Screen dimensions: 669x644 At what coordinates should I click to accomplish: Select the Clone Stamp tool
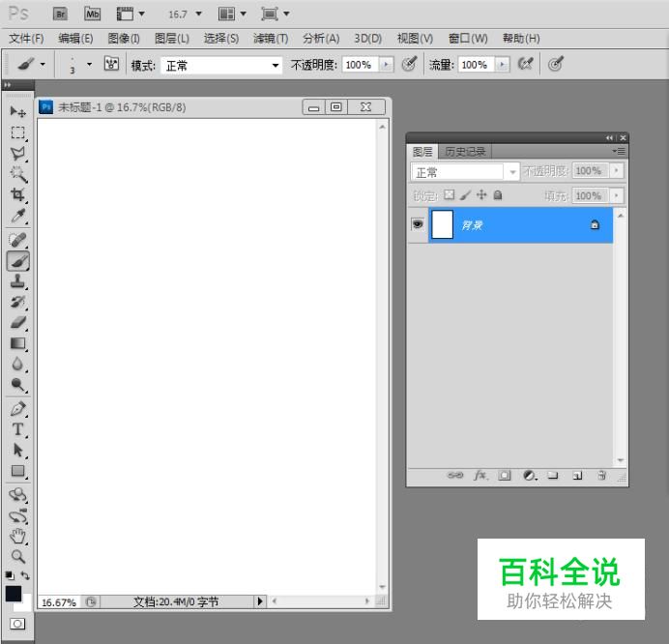point(17,281)
